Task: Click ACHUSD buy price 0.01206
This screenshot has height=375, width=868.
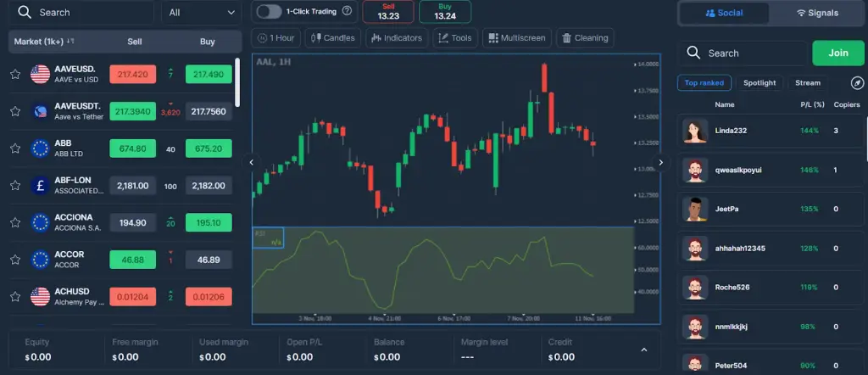Action: coord(209,297)
